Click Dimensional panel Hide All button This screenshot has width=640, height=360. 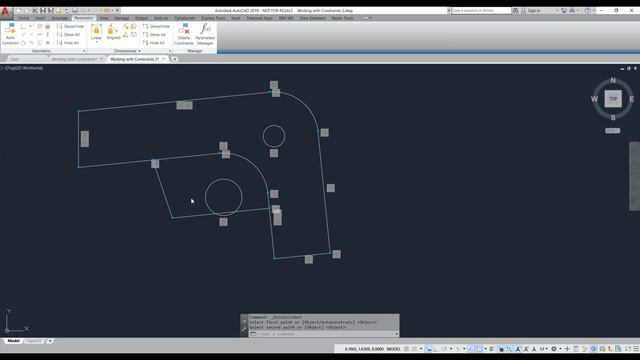tap(154, 43)
